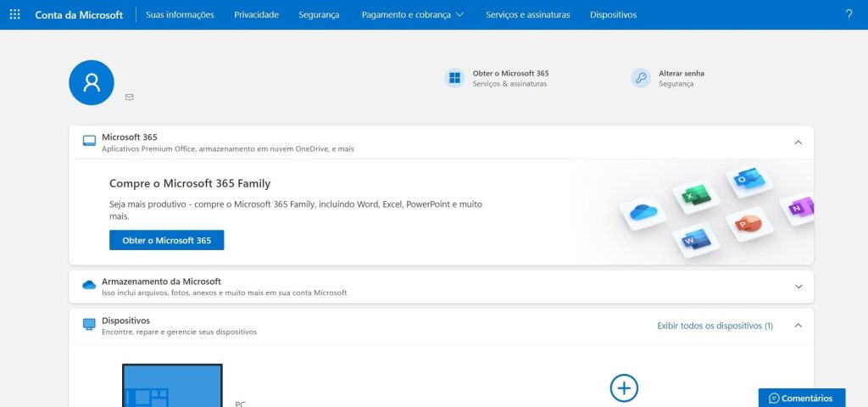Click the blue Obter o Microsoft 365 button

(x=167, y=240)
